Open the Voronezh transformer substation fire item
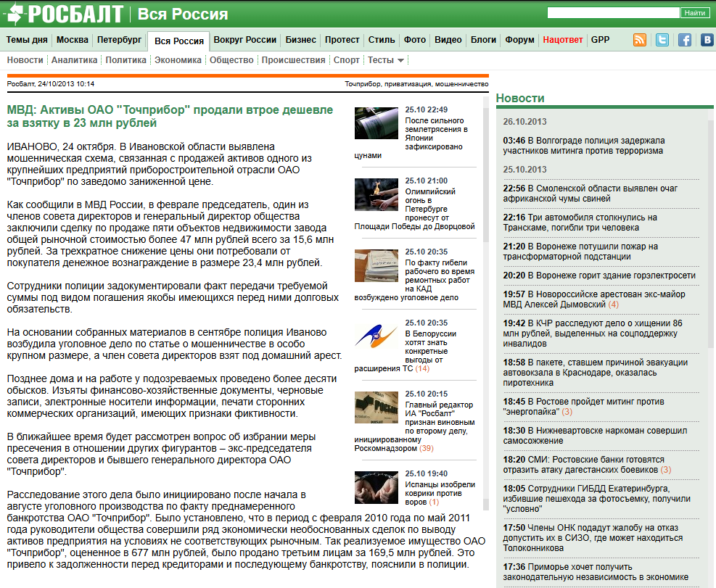The image size is (716, 588). pos(580,252)
